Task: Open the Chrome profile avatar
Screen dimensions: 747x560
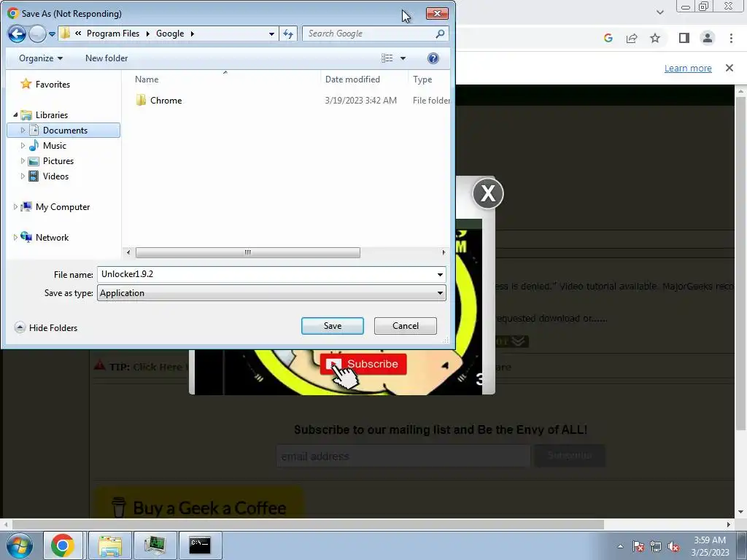Action: pos(708,38)
